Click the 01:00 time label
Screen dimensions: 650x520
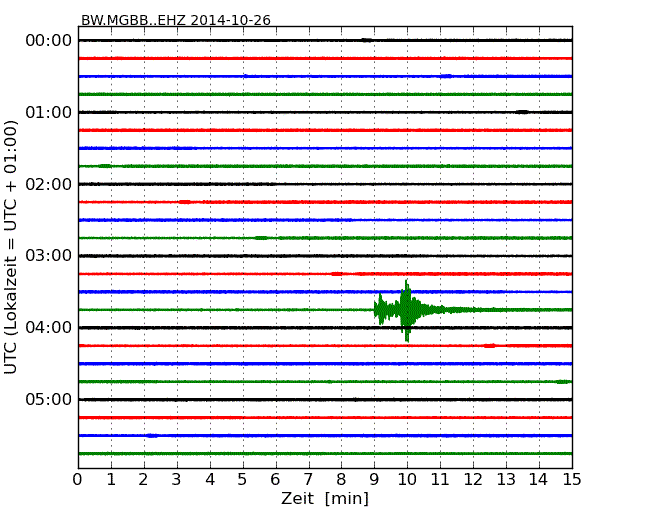pyautogui.click(x=49, y=112)
